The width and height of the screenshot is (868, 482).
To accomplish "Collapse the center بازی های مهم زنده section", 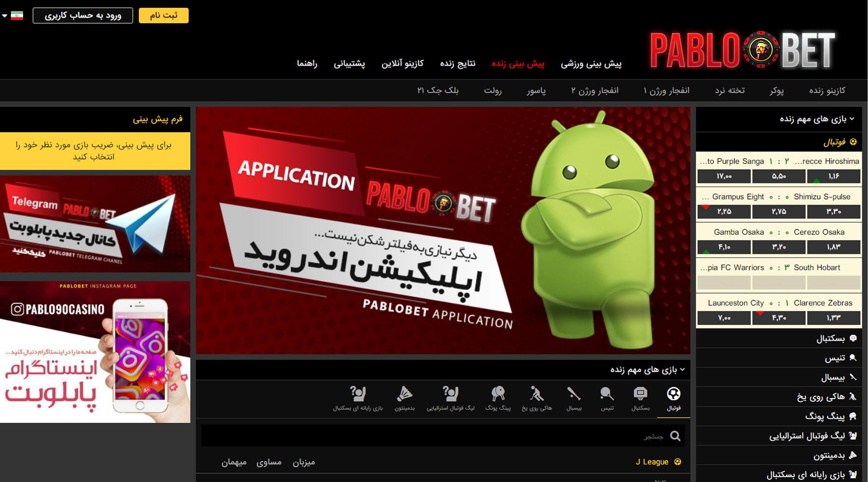I will pos(443,370).
